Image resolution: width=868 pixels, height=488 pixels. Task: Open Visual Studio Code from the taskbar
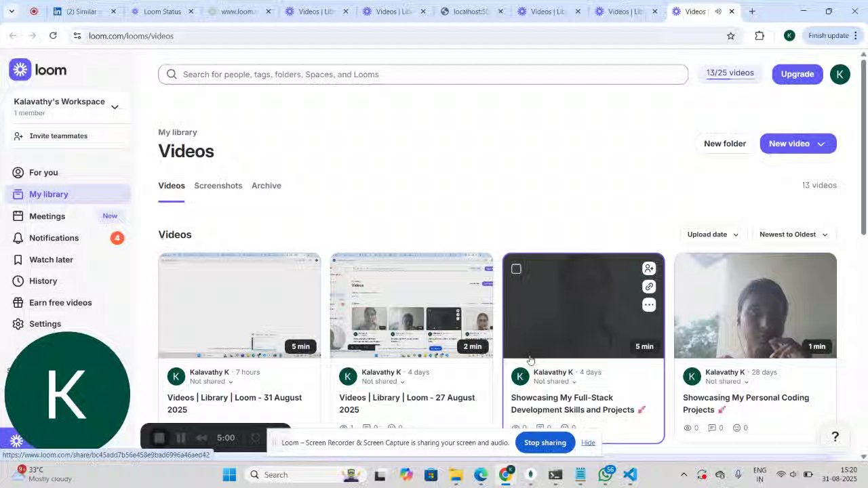(x=630, y=474)
